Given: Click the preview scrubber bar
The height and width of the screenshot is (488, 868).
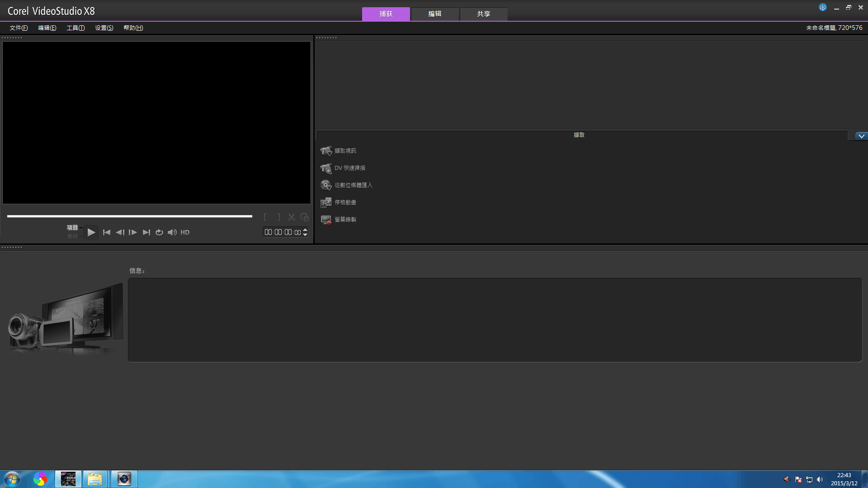Looking at the screenshot, I should [x=130, y=216].
